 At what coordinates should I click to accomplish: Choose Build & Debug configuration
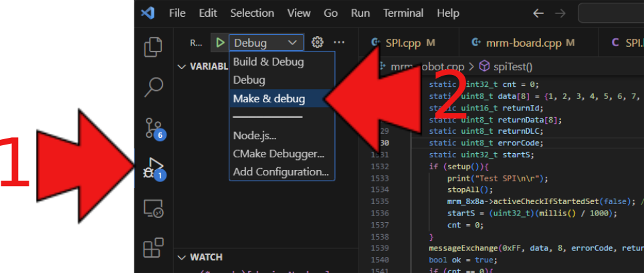[x=268, y=62]
